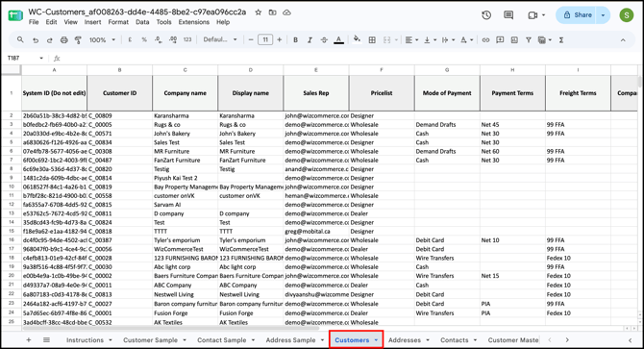Screen dimensions: 644x349
Task: Undo the last action
Action: pyautogui.click(x=36, y=39)
